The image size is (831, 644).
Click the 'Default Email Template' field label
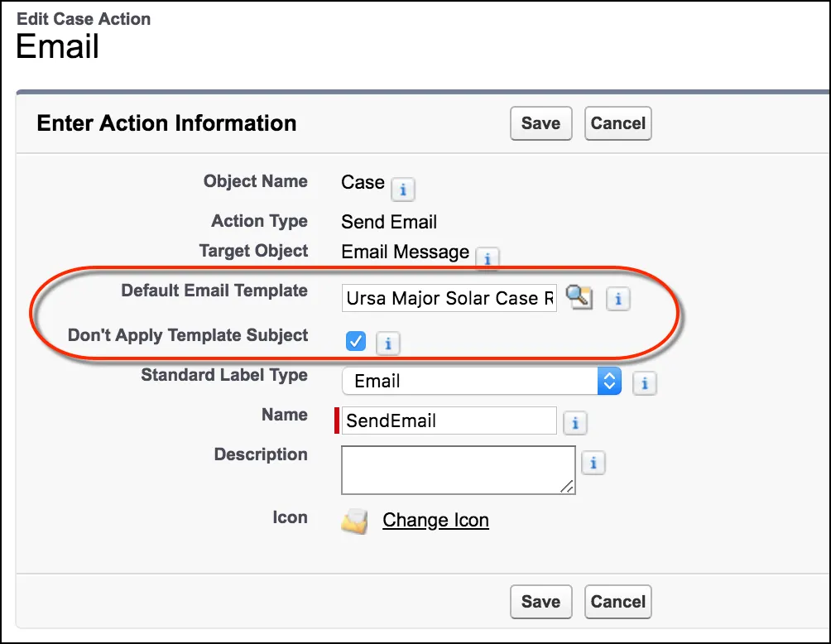coord(214,291)
